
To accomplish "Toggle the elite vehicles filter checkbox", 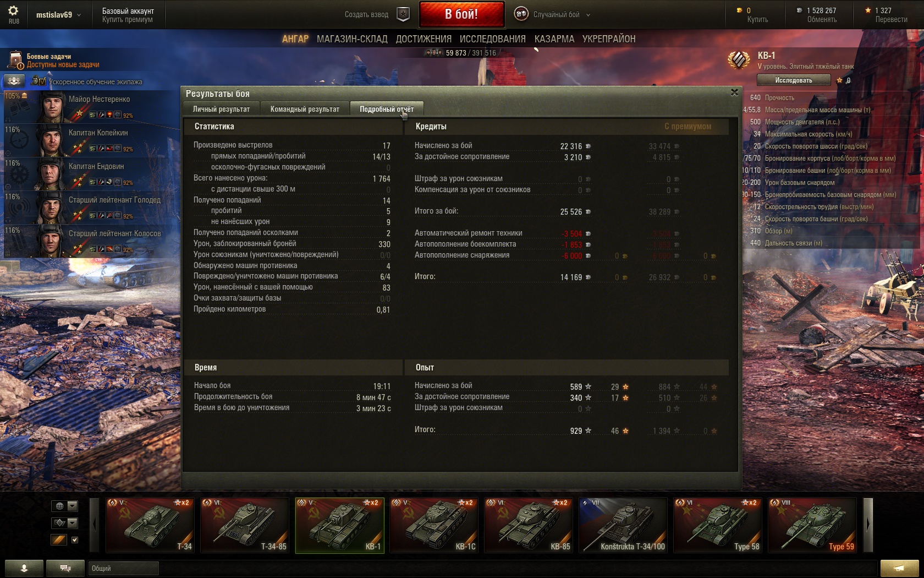I will pyautogui.click(x=75, y=540).
